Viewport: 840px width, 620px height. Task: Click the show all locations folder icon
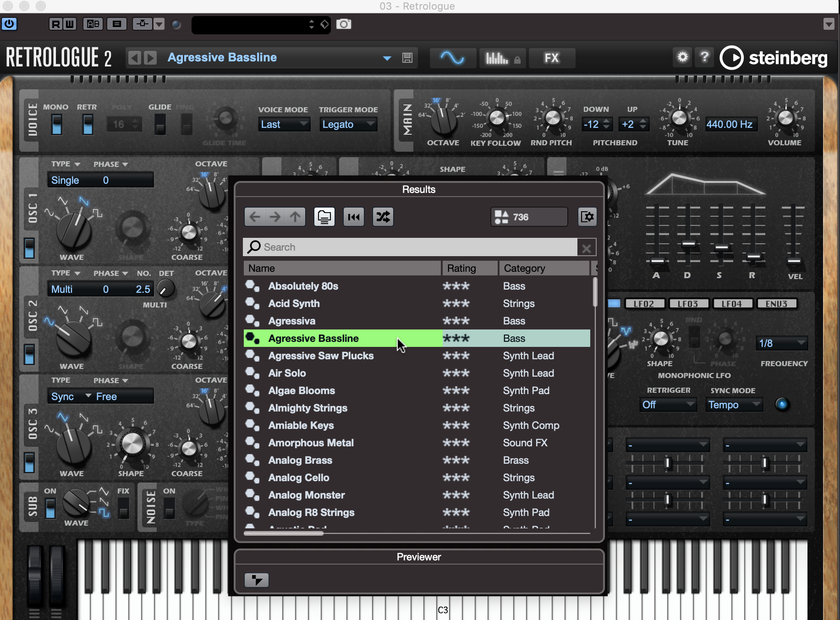click(324, 217)
